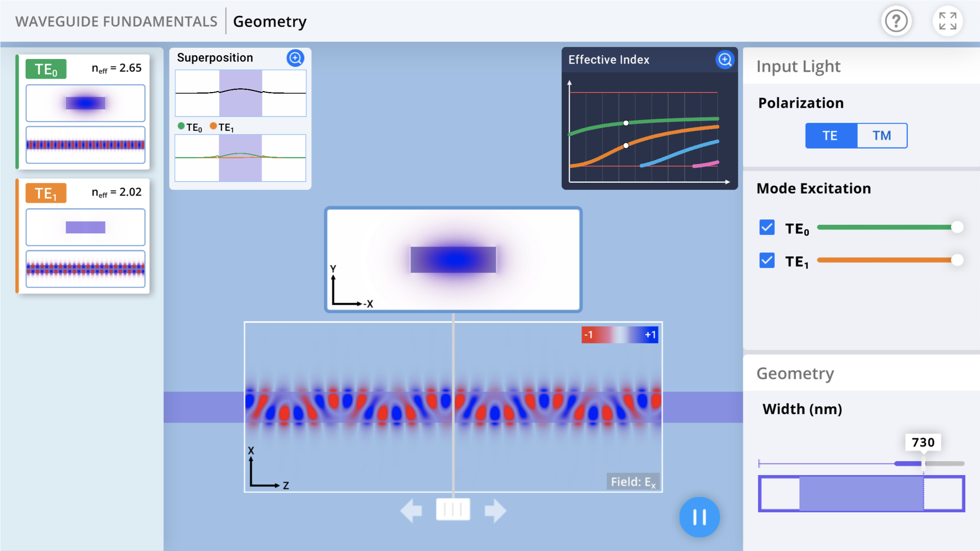Viewport: 980px width, 551px height.
Task: Click the TE0 legend marker in Superposition panel
Action: tap(181, 126)
